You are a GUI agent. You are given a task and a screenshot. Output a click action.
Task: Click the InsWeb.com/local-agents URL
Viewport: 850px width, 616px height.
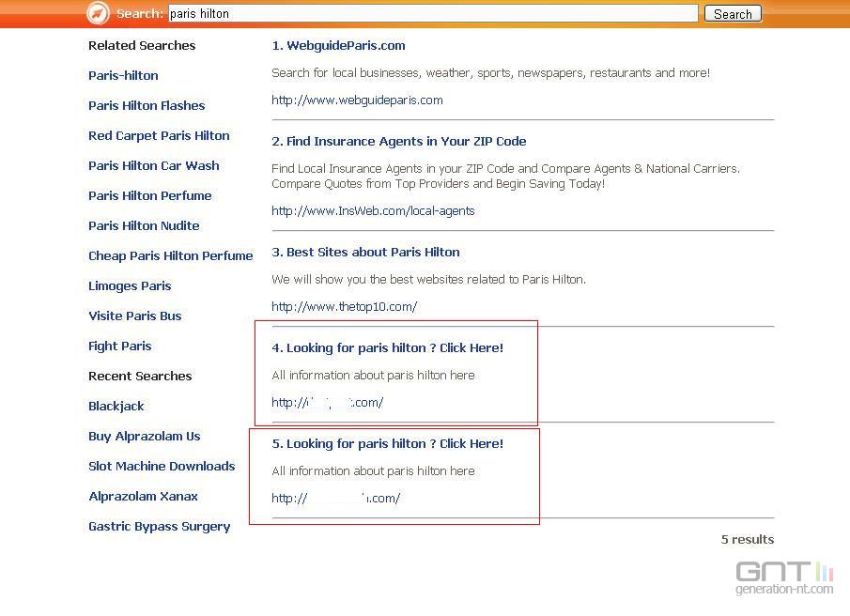click(373, 210)
